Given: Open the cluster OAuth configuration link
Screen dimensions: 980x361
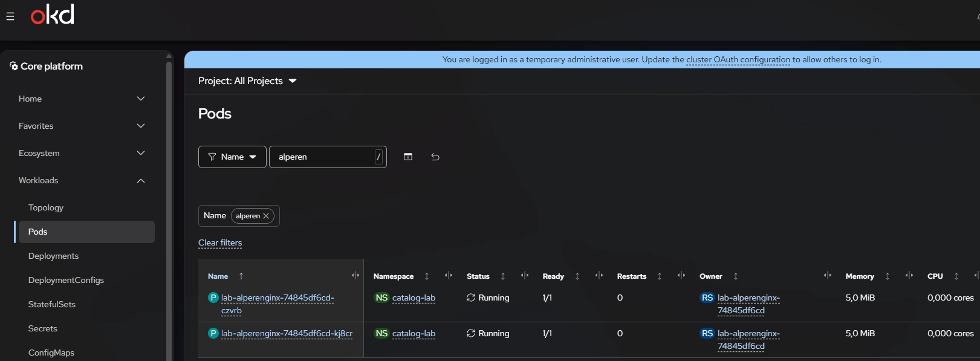Looking at the screenshot, I should click(x=738, y=59).
